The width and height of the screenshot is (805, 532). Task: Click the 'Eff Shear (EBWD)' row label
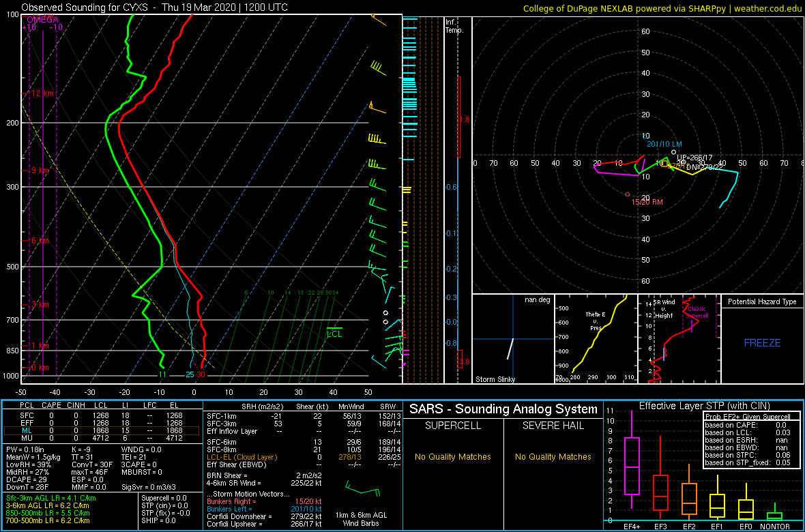click(x=234, y=464)
